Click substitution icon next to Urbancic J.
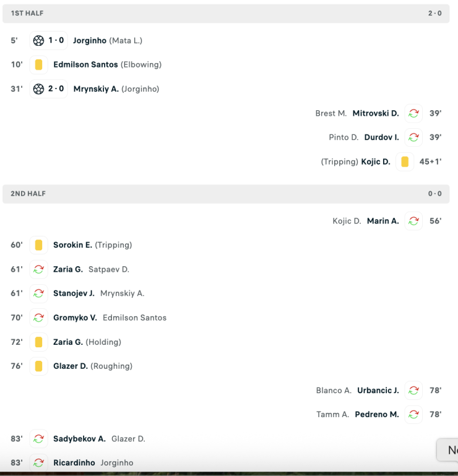 coord(413,390)
